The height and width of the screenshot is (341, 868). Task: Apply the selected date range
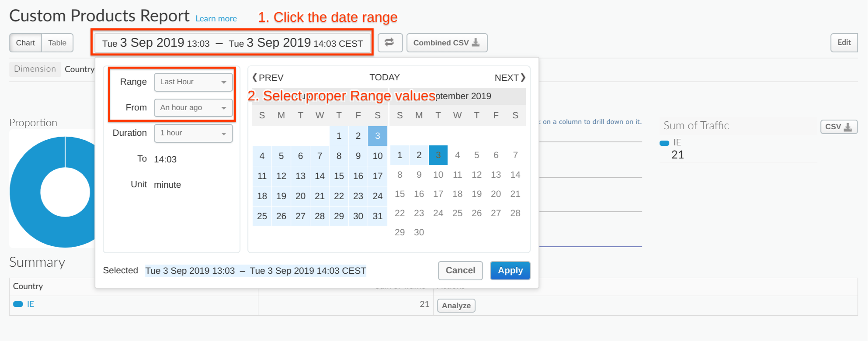(510, 271)
